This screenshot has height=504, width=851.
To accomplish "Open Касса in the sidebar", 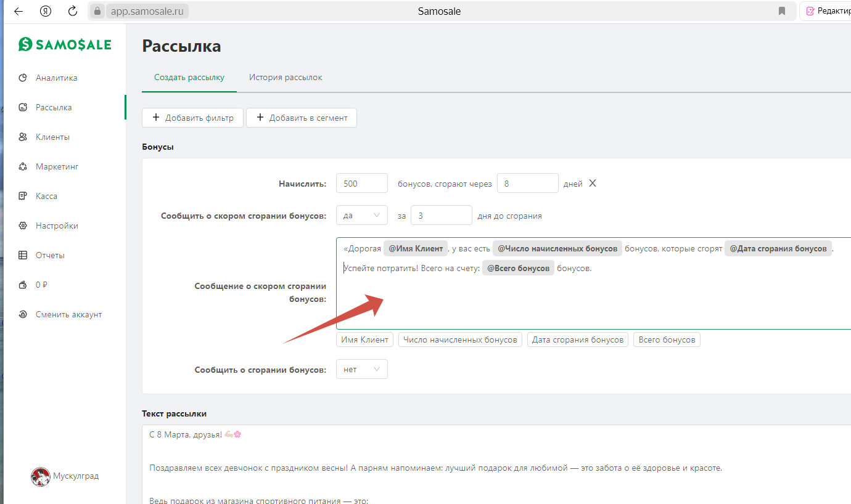I will [x=46, y=196].
